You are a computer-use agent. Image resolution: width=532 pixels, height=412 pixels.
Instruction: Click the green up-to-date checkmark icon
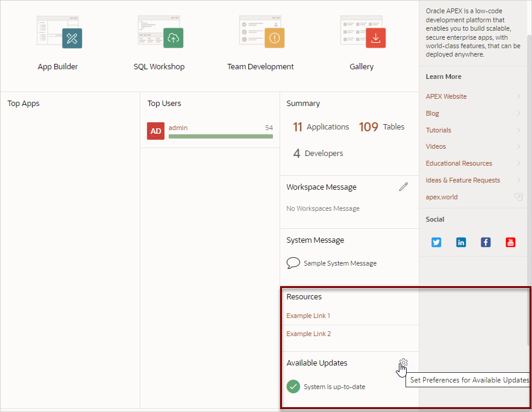click(293, 386)
